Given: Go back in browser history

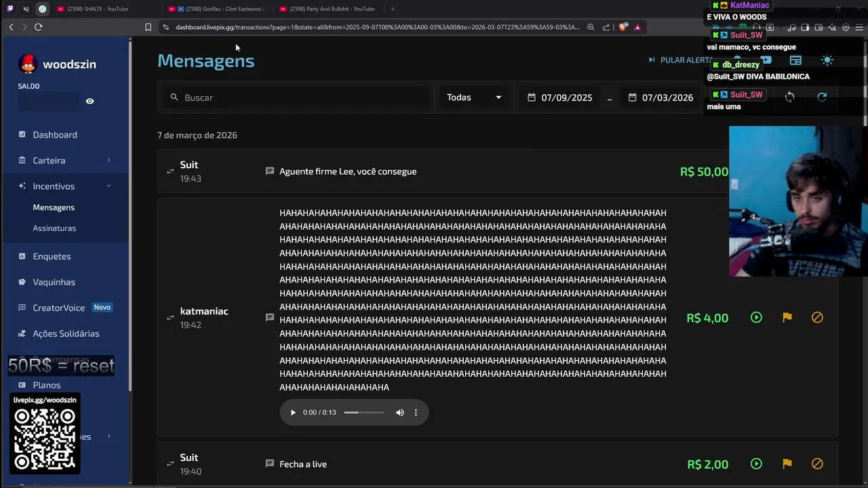Looking at the screenshot, I should pyautogui.click(x=11, y=27).
